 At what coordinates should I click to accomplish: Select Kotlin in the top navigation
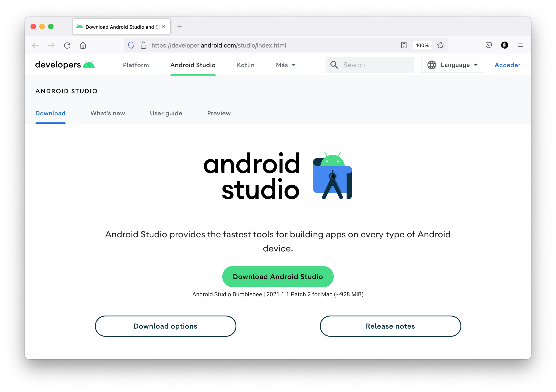click(x=245, y=65)
